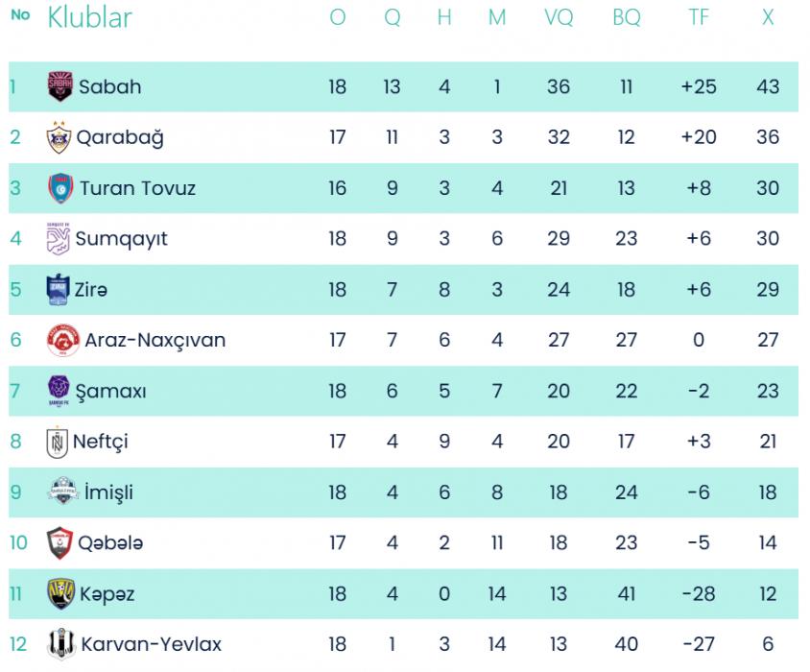This screenshot has width=810, height=672.
Task: Select the X points column header
Action: (x=767, y=18)
